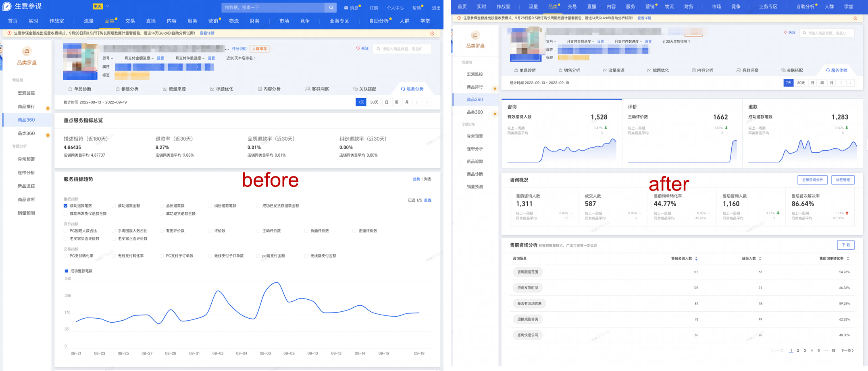Image resolution: width=868 pixels, height=371 pixels.
Task: Check the 成功退款金额 checkbox
Action: pyautogui.click(x=114, y=206)
